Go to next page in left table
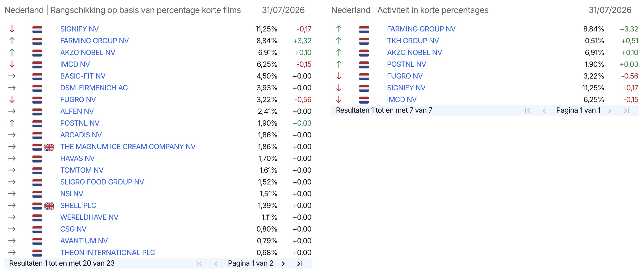The image size is (644, 269). pos(283,263)
